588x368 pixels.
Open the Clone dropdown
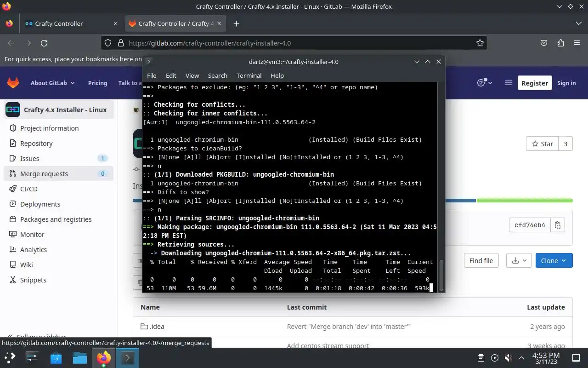point(554,260)
